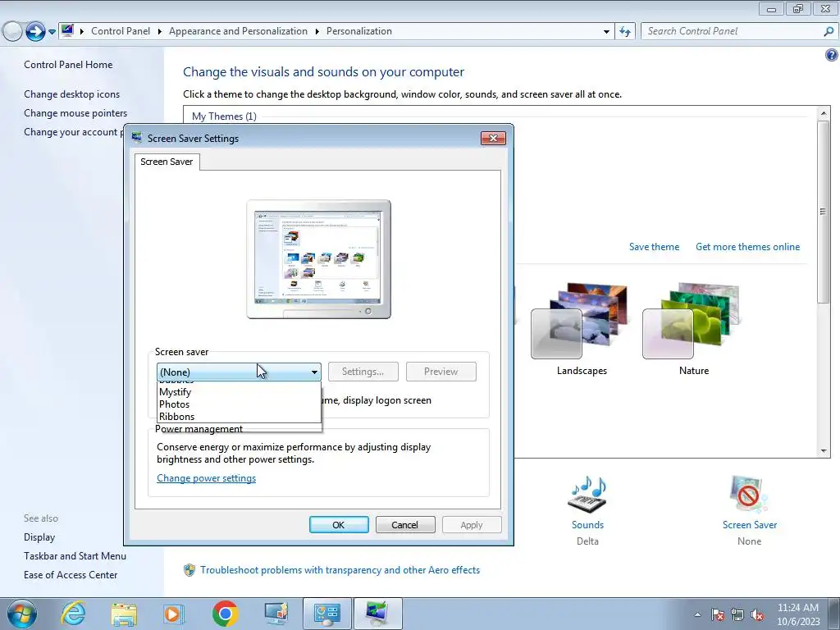Open Change mouse pointers link
The height and width of the screenshot is (630, 840).
point(75,113)
